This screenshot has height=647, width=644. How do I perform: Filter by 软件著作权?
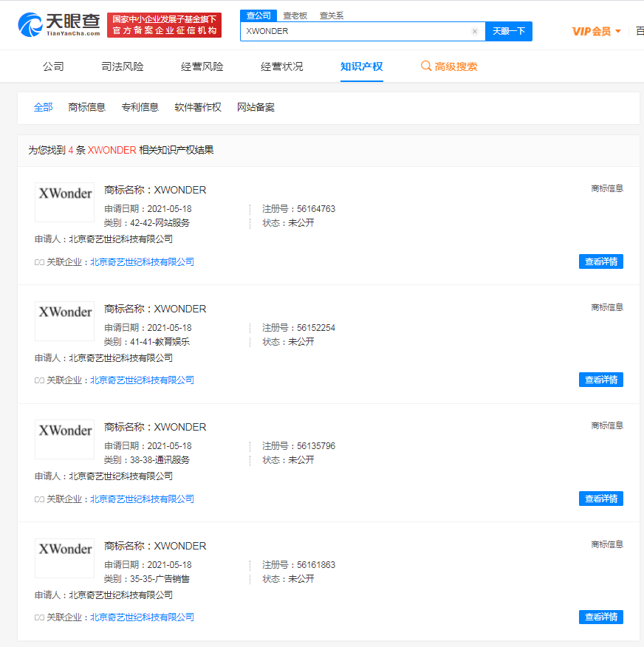(198, 107)
